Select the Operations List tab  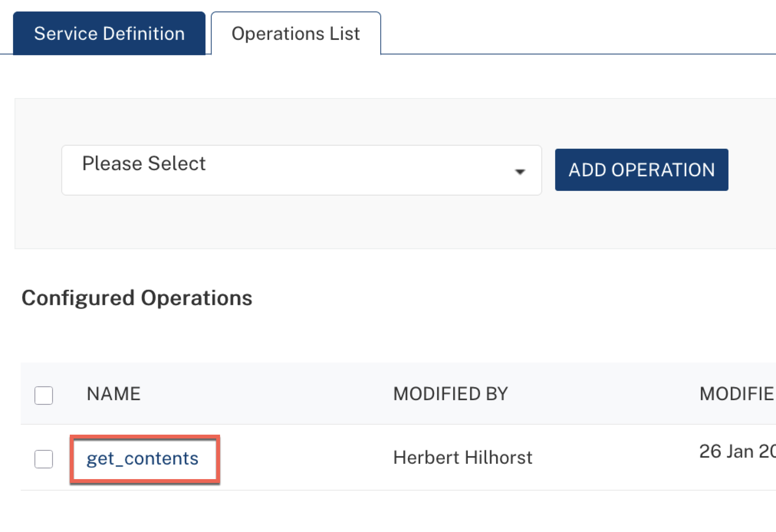pos(296,34)
